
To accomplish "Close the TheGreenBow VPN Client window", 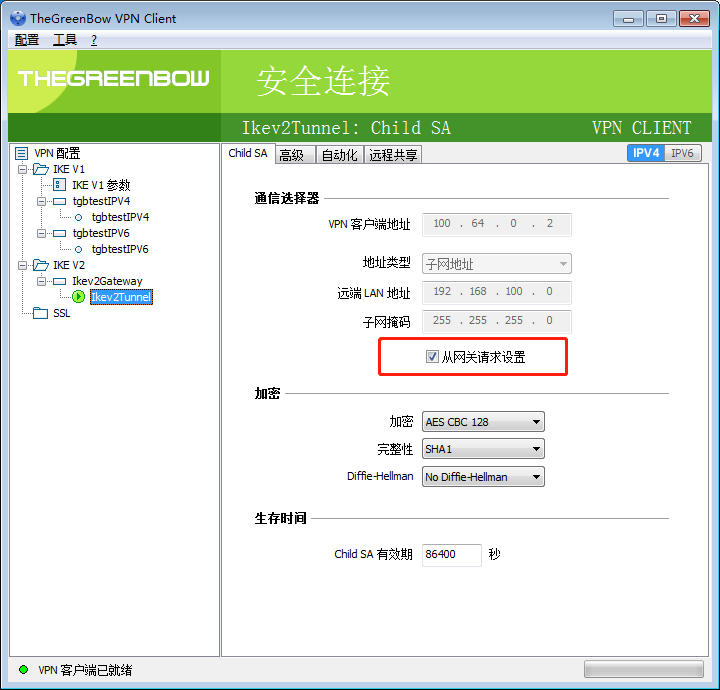I will (694, 19).
